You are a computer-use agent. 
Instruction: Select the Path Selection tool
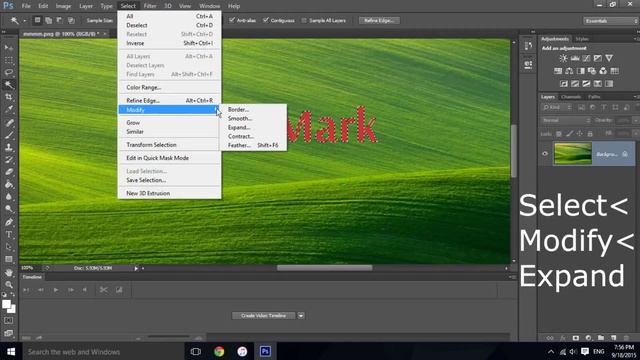pyautogui.click(x=9, y=247)
